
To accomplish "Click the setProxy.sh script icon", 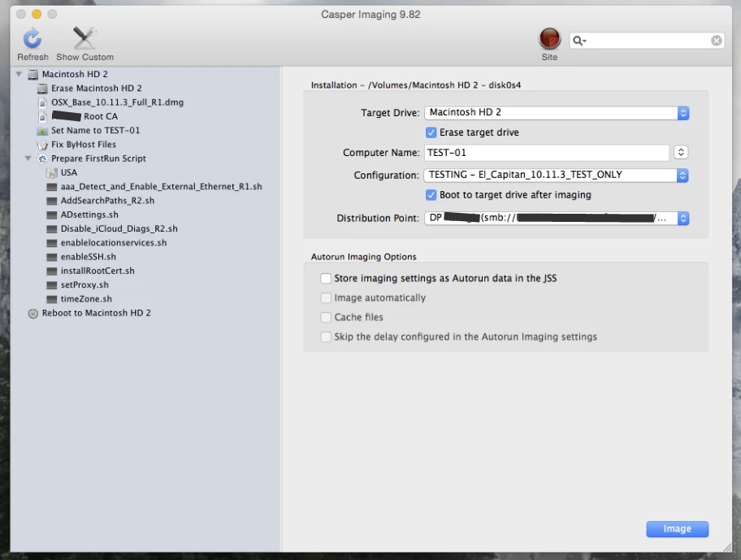I will pyautogui.click(x=51, y=285).
